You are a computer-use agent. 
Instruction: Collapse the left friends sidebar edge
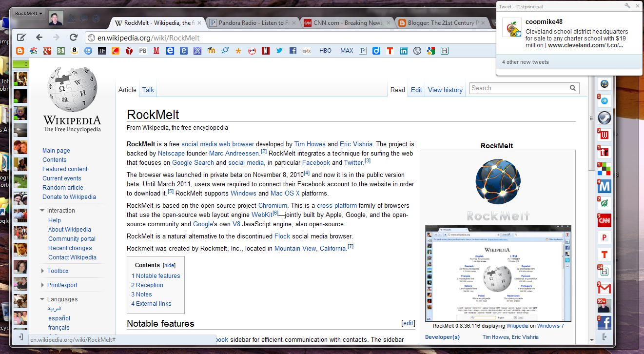pyautogui.click(x=20, y=337)
